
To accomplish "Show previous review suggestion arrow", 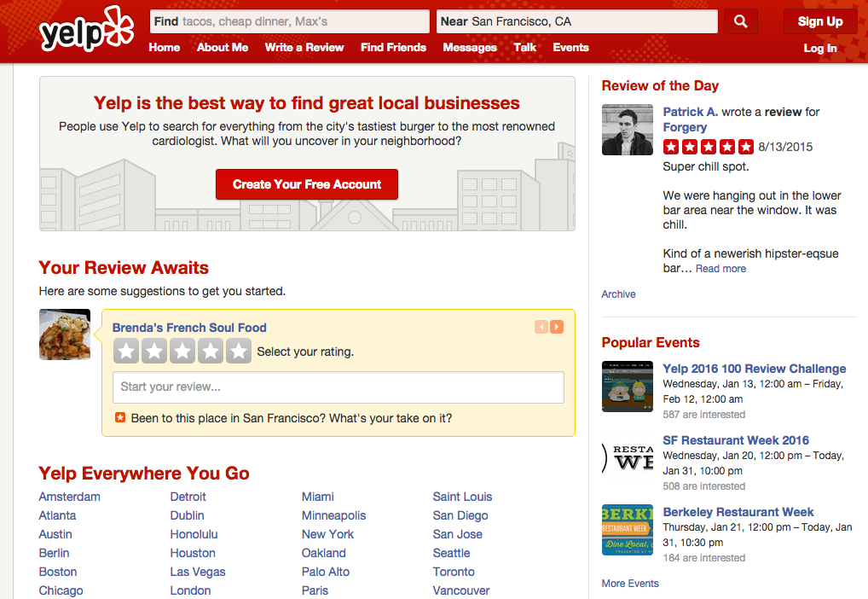I will pyautogui.click(x=541, y=327).
